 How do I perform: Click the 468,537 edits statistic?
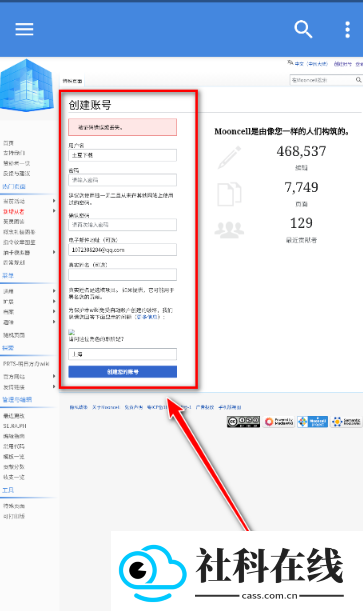tap(301, 151)
